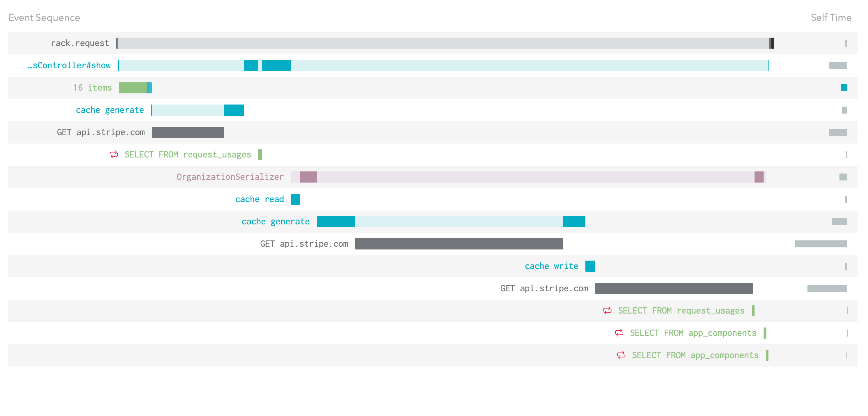Click the second GET api.stripe.com label
868x416 pixels.
click(x=304, y=244)
